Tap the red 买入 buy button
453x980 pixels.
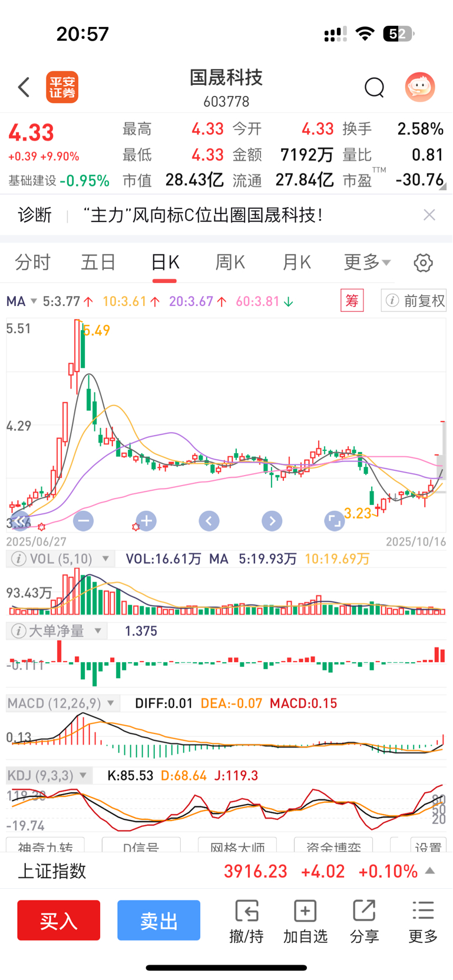(59, 920)
